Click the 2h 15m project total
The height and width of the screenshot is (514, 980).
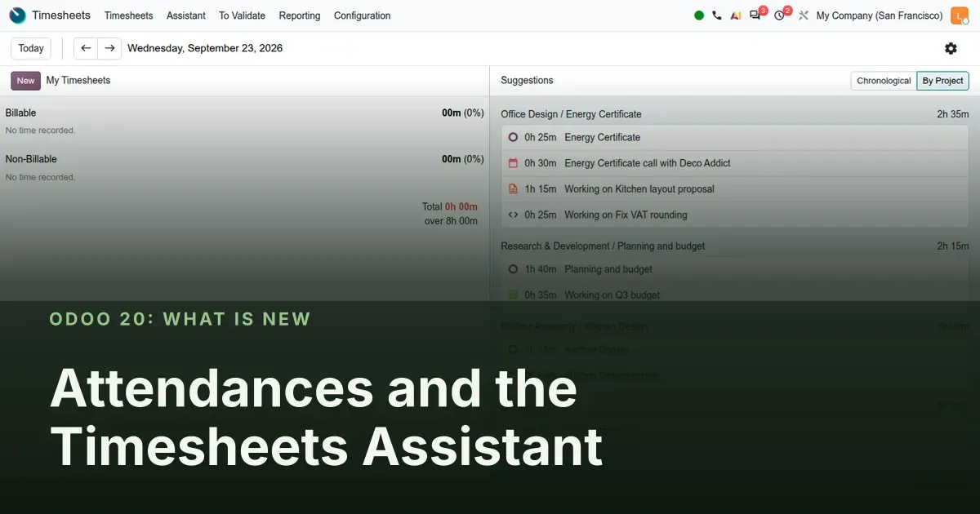coord(953,246)
